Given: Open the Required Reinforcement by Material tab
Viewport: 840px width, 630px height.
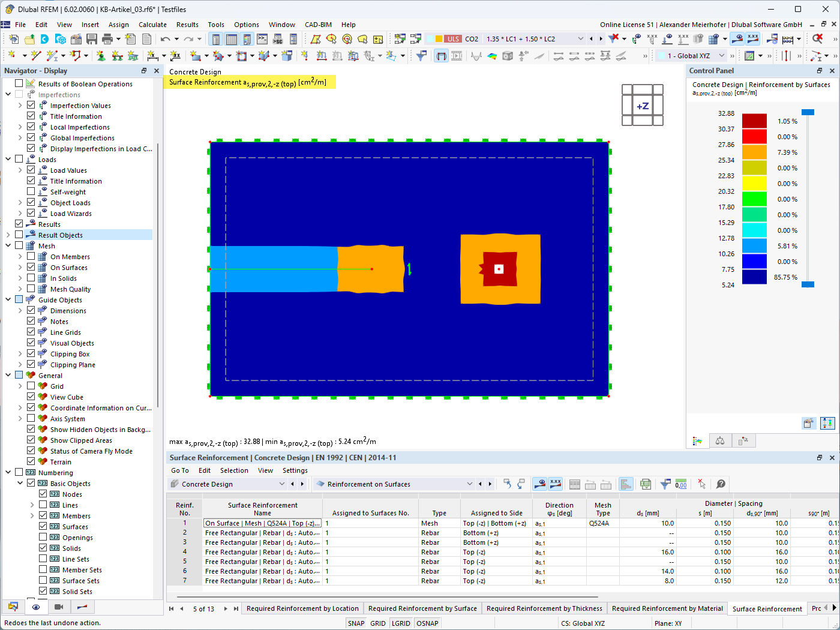Looking at the screenshot, I should [x=667, y=608].
